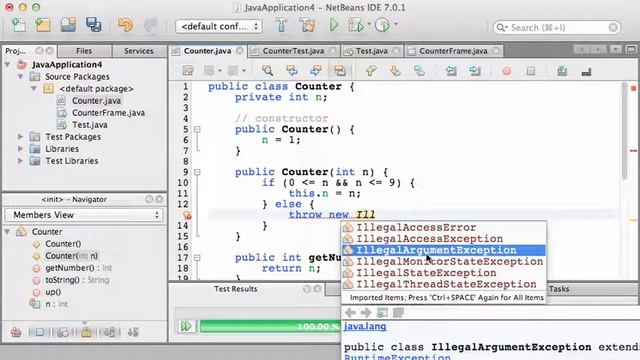
Task: Click the error marker icon beside line 13
Action: [187, 215]
